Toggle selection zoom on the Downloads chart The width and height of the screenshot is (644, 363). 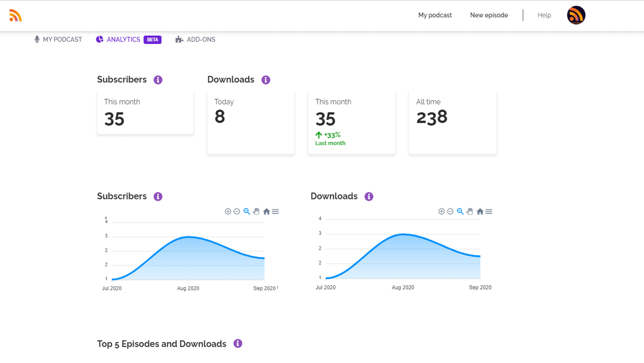(460, 212)
